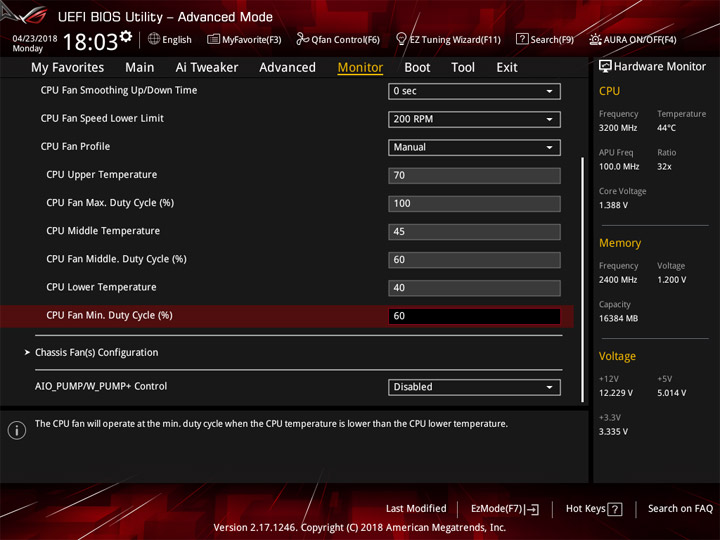720x540 pixels.
Task: Click memory frequency value 2400 MHz
Action: [x=618, y=280]
